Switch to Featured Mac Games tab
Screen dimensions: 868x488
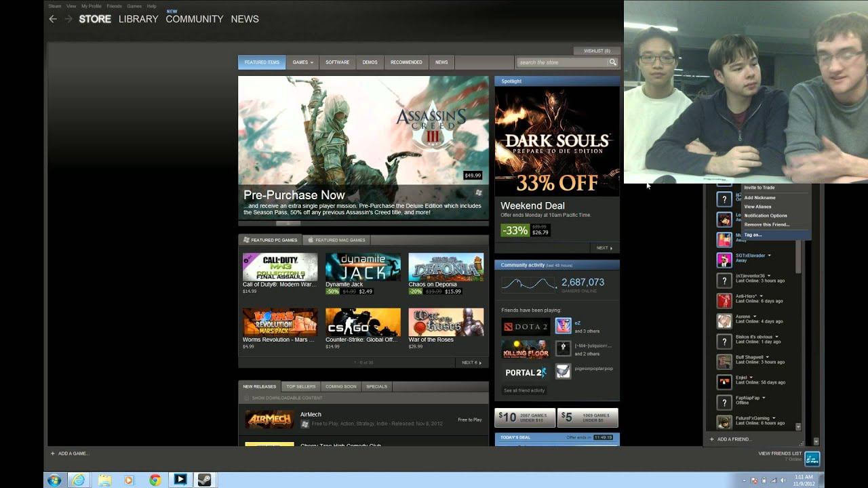(x=336, y=240)
